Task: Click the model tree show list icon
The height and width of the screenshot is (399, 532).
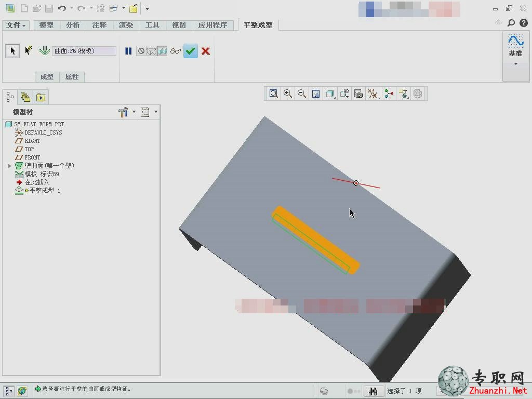Action: 145,112
